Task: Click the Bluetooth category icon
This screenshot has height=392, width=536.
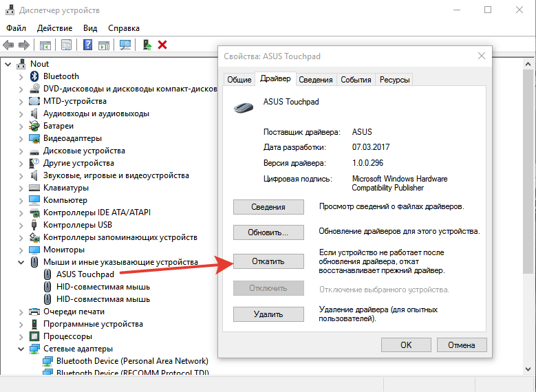Action: click(34, 76)
